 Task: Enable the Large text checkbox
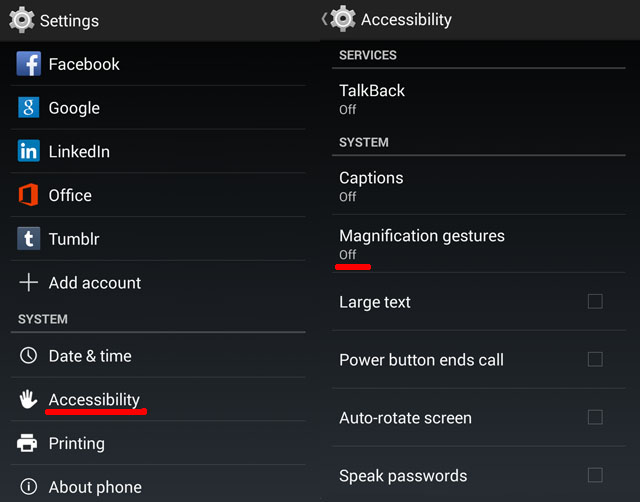pyautogui.click(x=595, y=302)
